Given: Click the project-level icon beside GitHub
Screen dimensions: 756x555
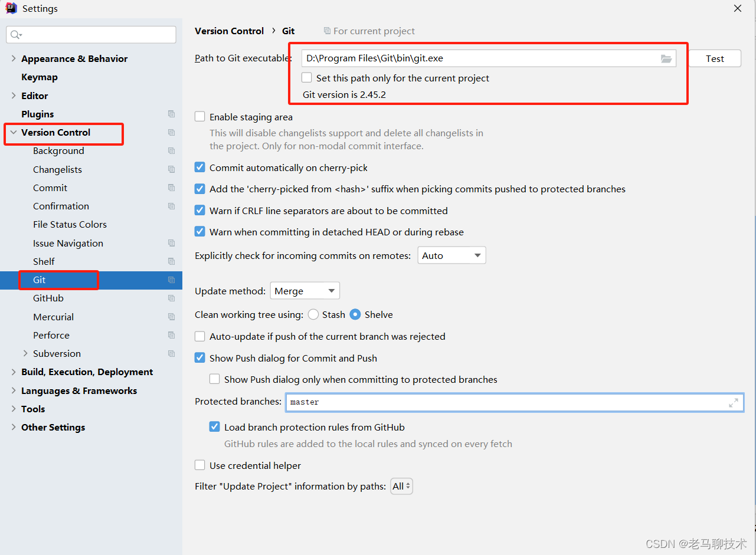Looking at the screenshot, I should tap(171, 298).
